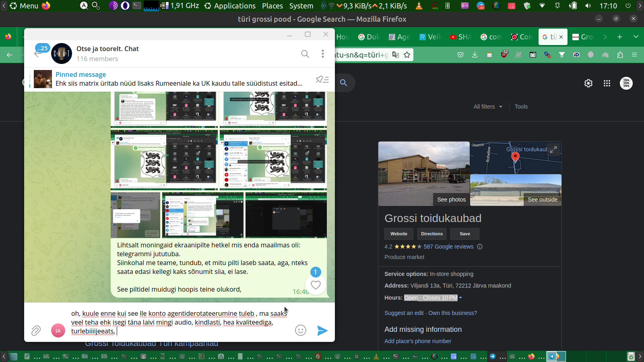Open the Google account avatar menu

coord(626,83)
